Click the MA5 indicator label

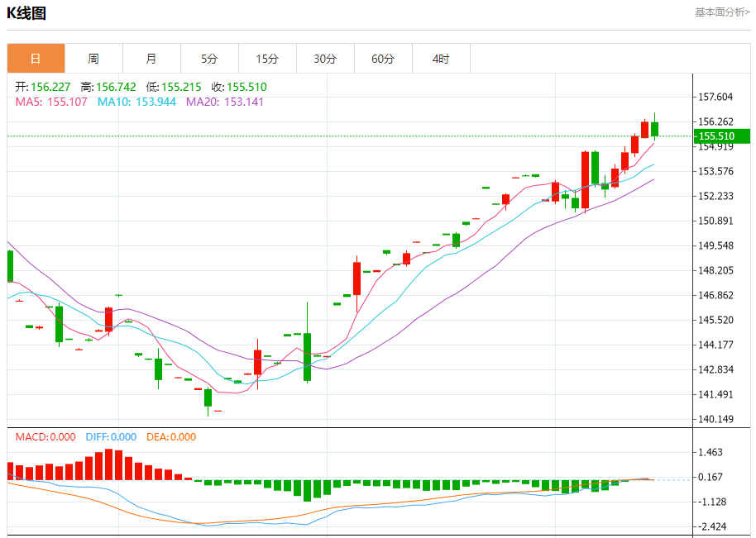pos(51,102)
